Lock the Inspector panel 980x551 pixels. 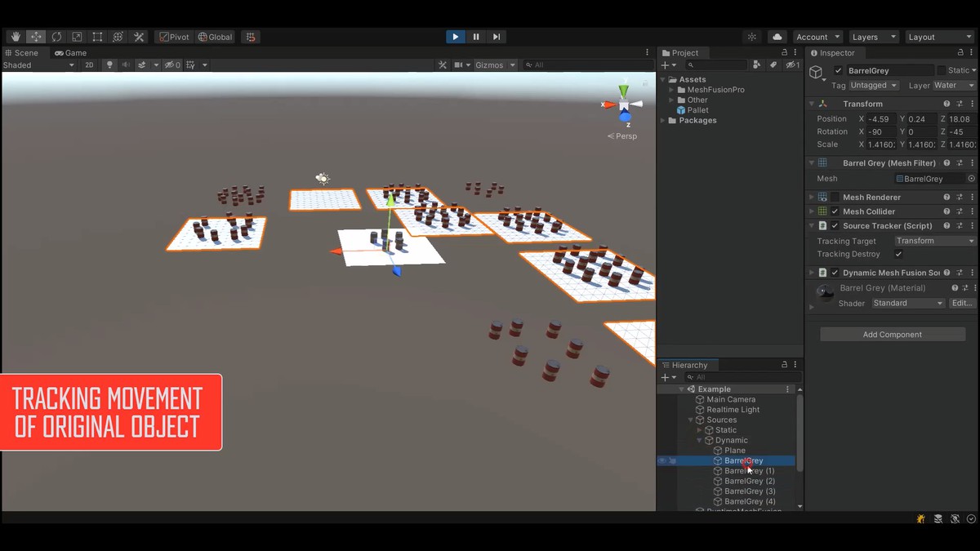[960, 52]
